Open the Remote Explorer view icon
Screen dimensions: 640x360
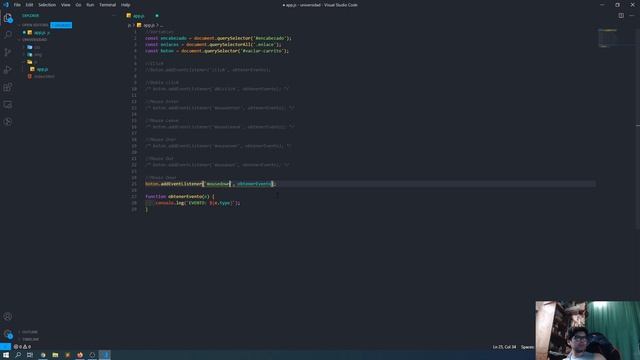pos(8,104)
